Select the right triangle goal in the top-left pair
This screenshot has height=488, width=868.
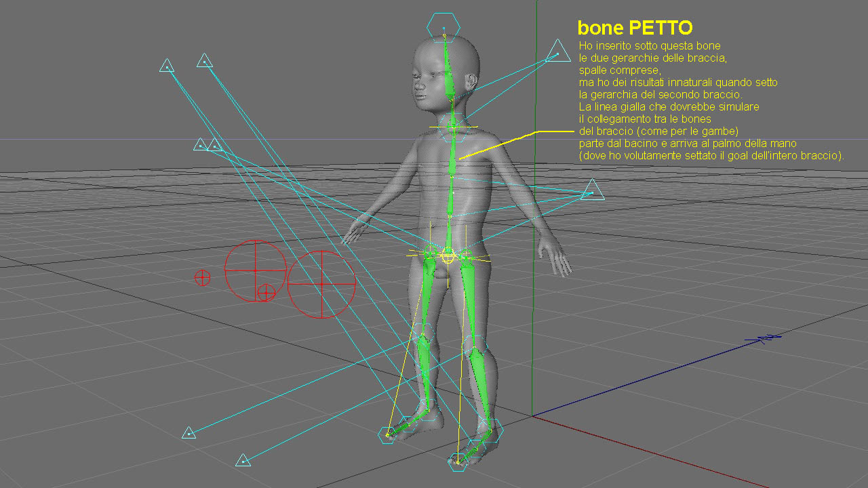coord(205,61)
